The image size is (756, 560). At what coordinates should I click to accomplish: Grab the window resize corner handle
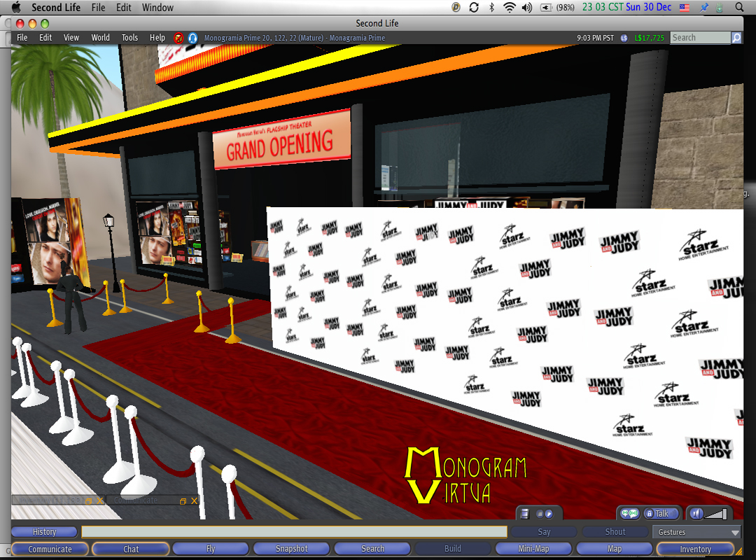point(738,552)
